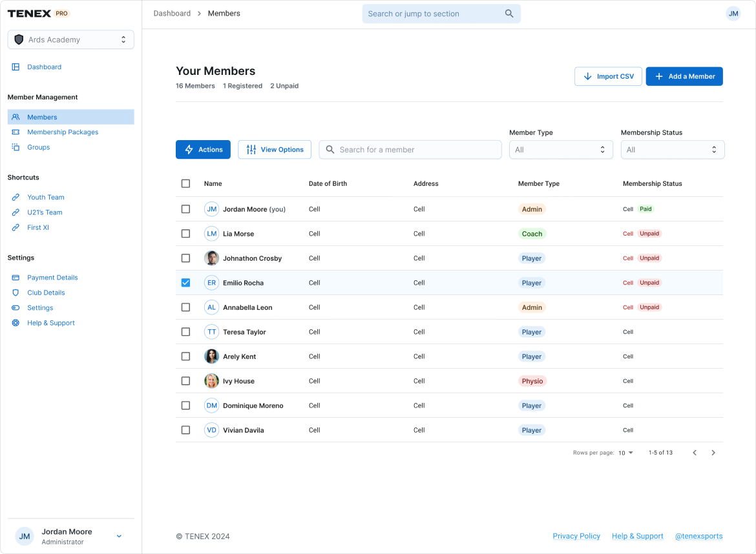756x554 pixels.
Task: Open the Ards Academy club switcher
Action: tap(71, 39)
